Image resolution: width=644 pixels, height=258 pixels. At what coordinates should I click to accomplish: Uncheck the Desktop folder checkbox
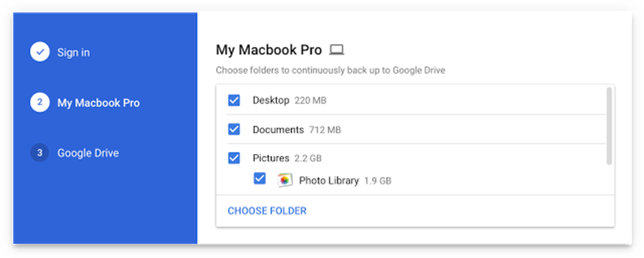point(234,100)
